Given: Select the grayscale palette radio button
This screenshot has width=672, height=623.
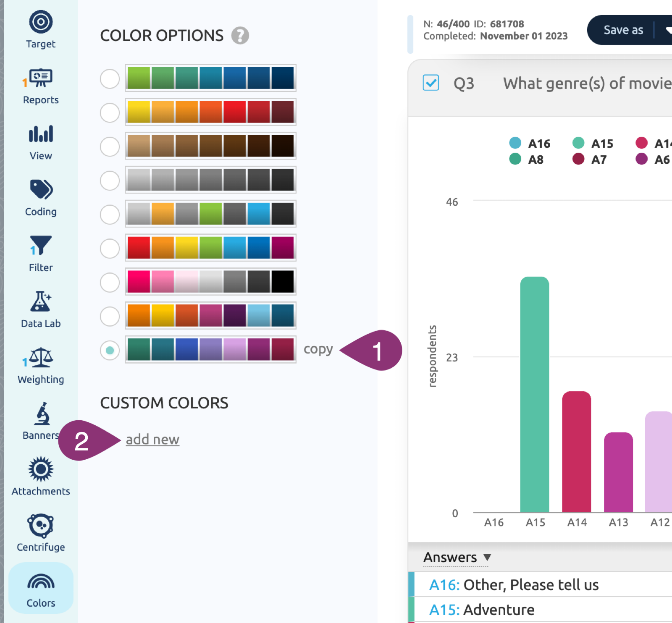Looking at the screenshot, I should click(x=110, y=181).
